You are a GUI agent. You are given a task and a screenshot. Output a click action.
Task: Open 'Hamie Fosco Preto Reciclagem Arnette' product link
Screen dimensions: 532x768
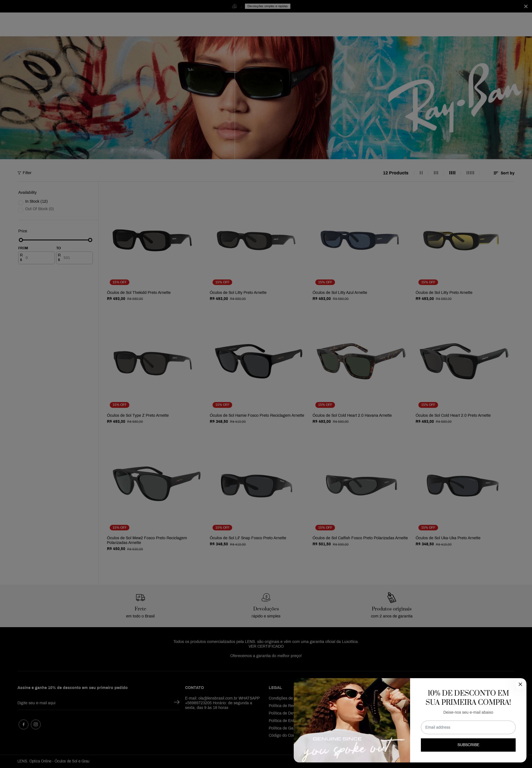coord(257,415)
